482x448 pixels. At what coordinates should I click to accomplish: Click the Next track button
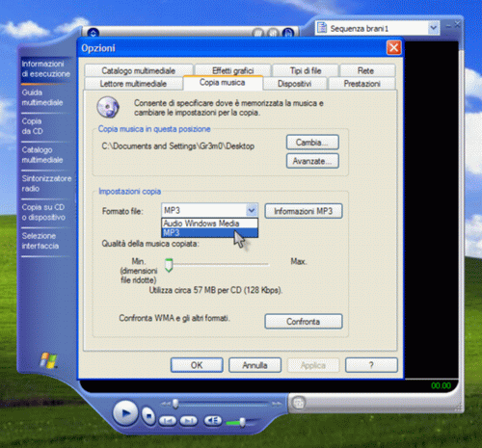coord(189,421)
